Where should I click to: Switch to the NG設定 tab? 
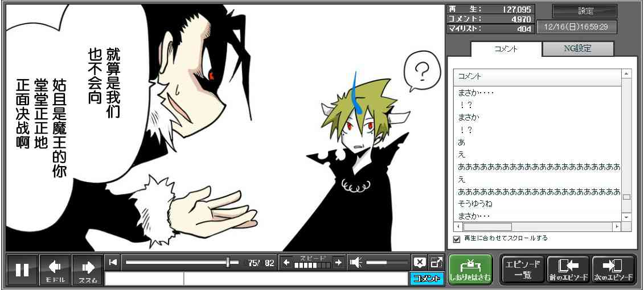577,49
